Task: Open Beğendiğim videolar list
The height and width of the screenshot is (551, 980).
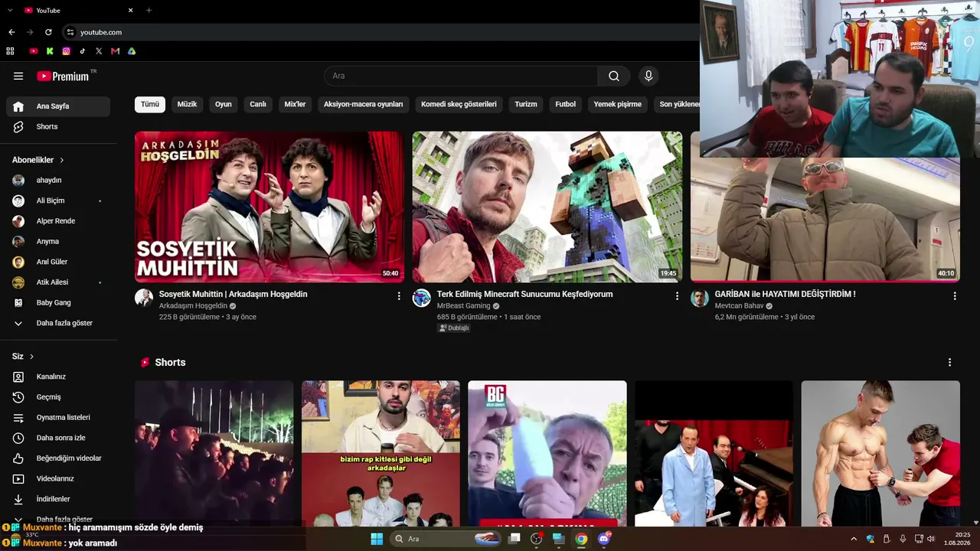Action: pos(58,458)
